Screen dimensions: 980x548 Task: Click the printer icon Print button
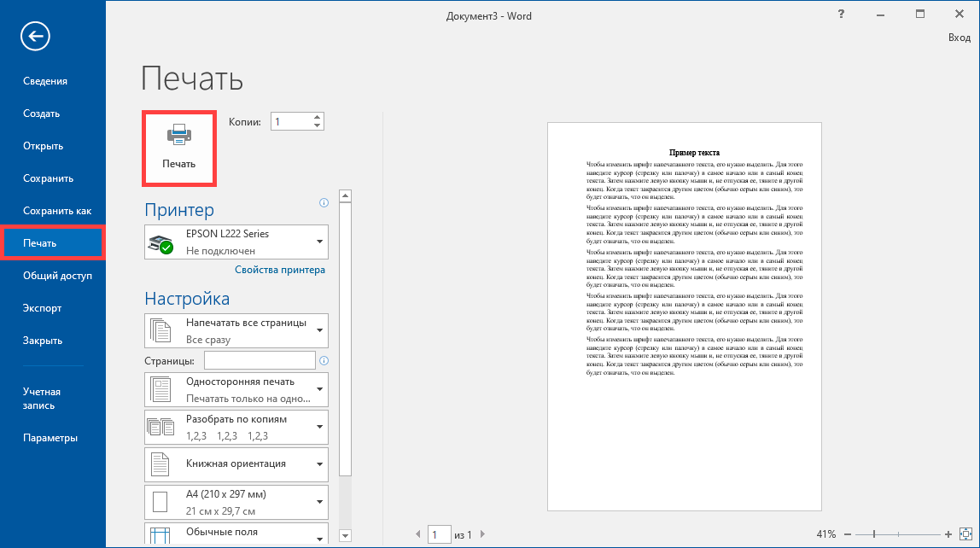pyautogui.click(x=179, y=149)
